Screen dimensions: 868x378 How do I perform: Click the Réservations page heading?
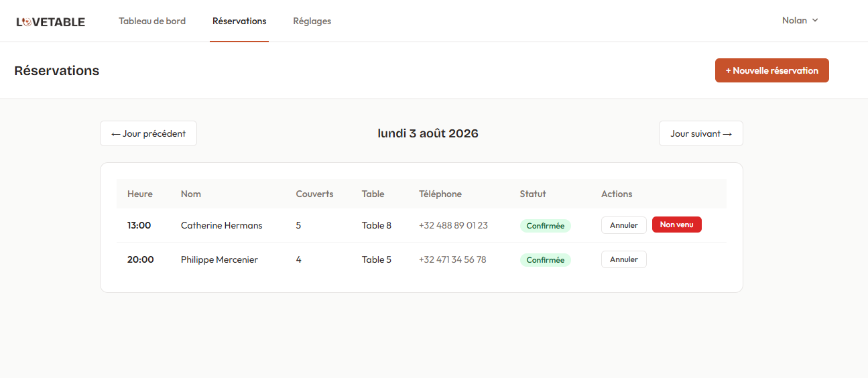[x=57, y=70]
